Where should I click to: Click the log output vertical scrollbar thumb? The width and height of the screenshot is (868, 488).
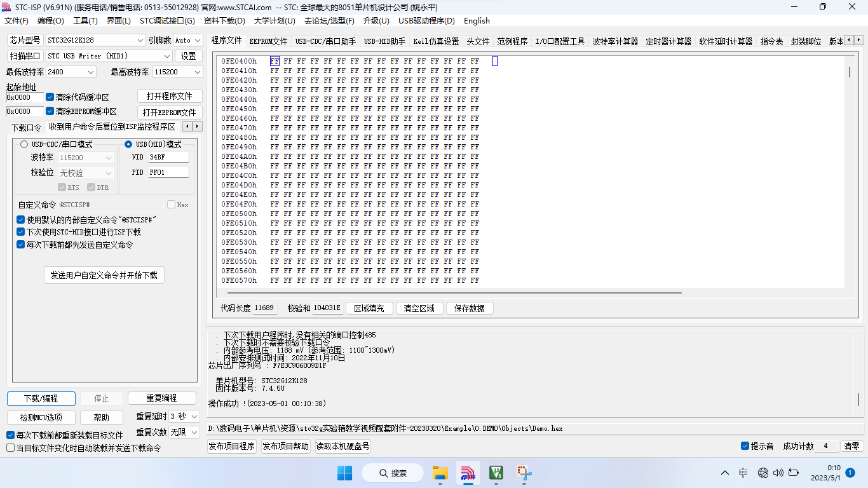point(858,399)
